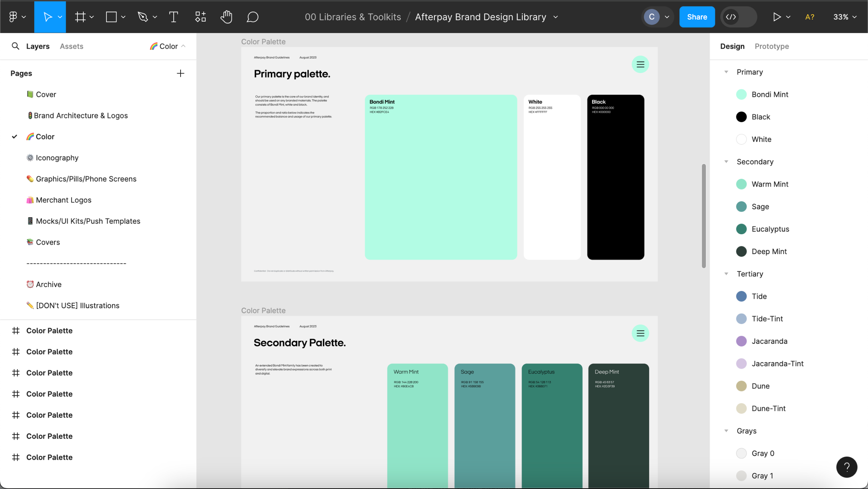Click the user avatar C

tap(651, 17)
